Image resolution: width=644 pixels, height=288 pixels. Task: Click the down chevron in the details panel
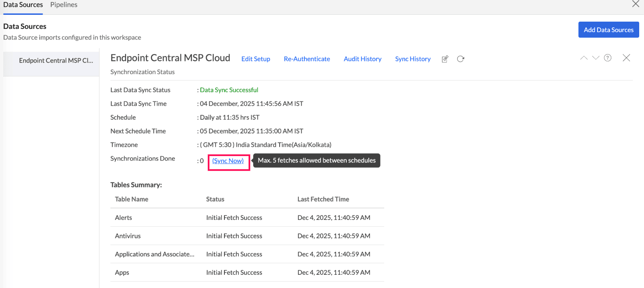click(x=596, y=58)
